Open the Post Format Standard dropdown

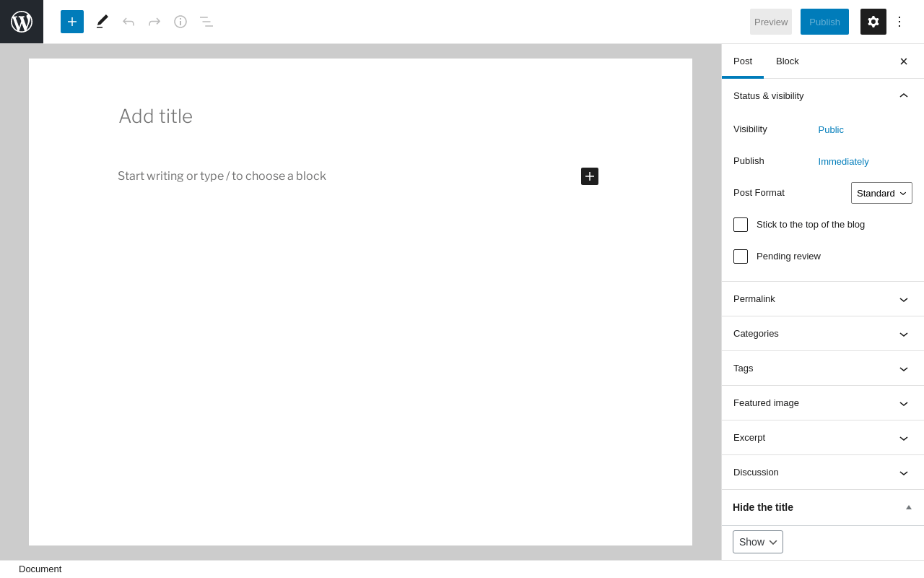881,193
